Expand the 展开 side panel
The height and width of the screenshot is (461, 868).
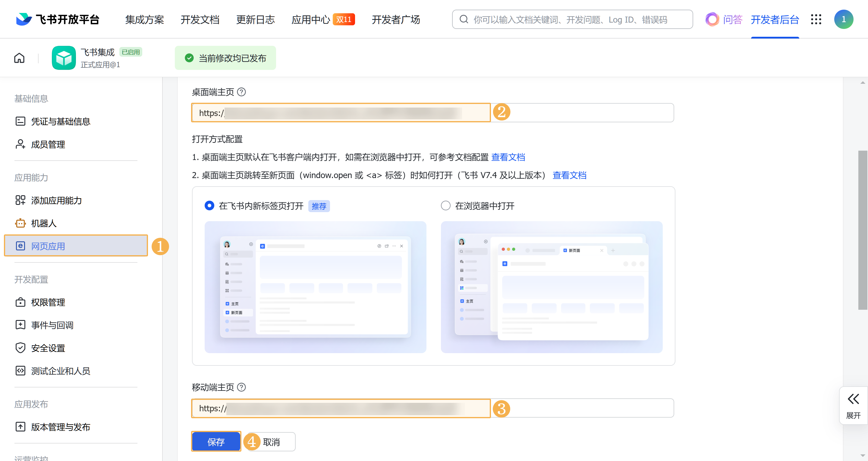point(853,405)
